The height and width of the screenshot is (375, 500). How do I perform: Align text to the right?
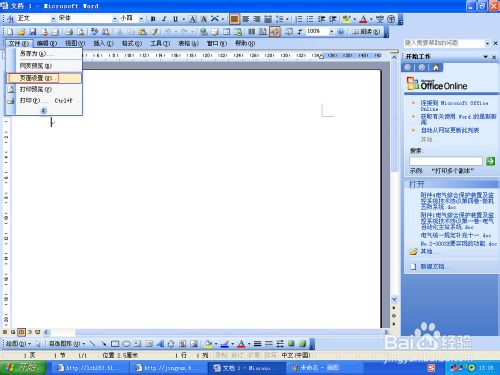click(257, 19)
